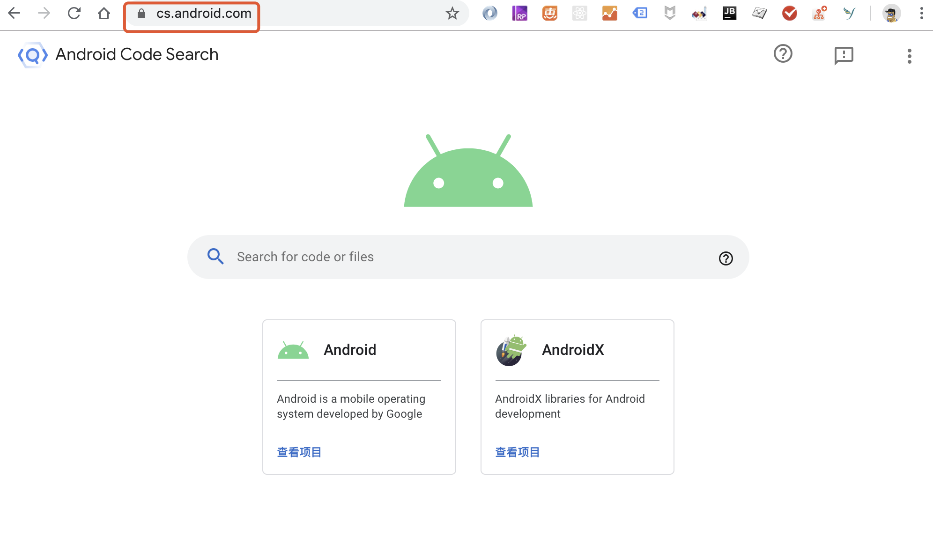The height and width of the screenshot is (560, 933).
Task: Open the JetBrains JB extension icon
Action: 730,13
